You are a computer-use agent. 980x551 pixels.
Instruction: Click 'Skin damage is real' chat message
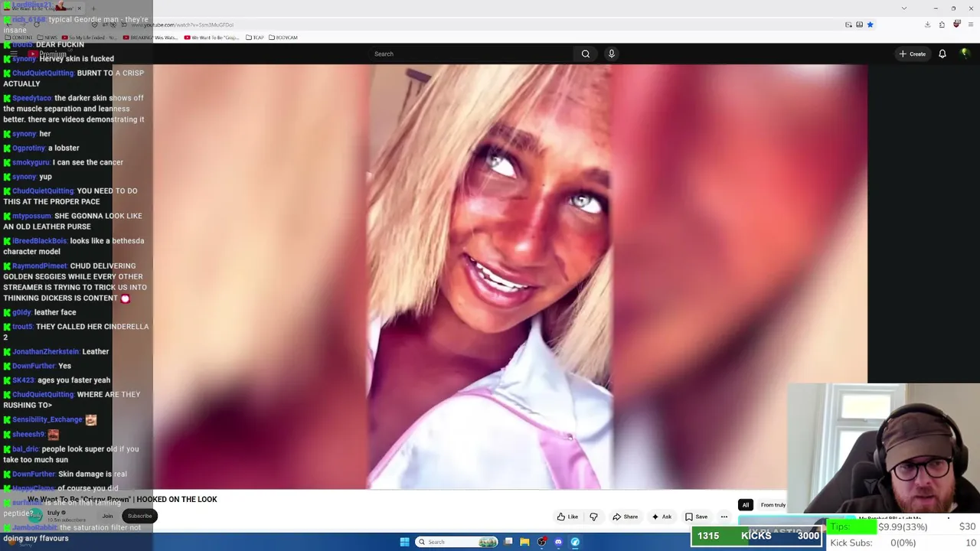point(93,474)
